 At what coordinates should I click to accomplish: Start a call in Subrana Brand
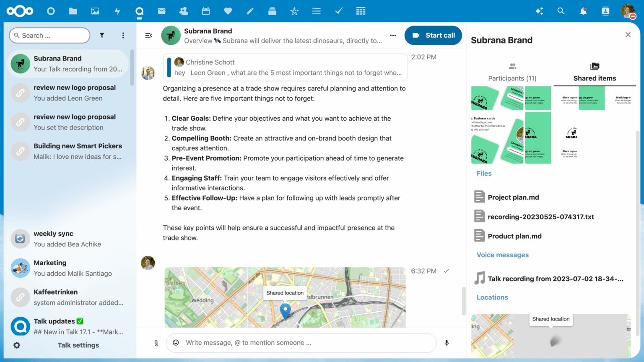pos(433,35)
